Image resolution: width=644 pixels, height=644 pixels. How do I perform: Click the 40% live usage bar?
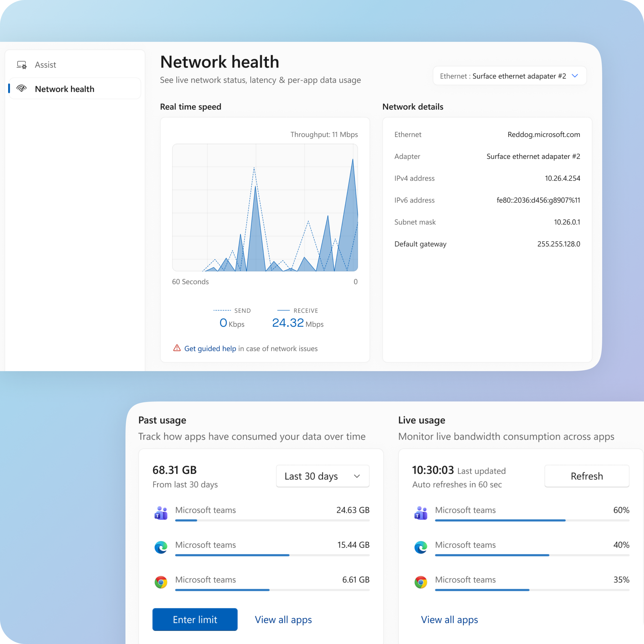[532, 555]
